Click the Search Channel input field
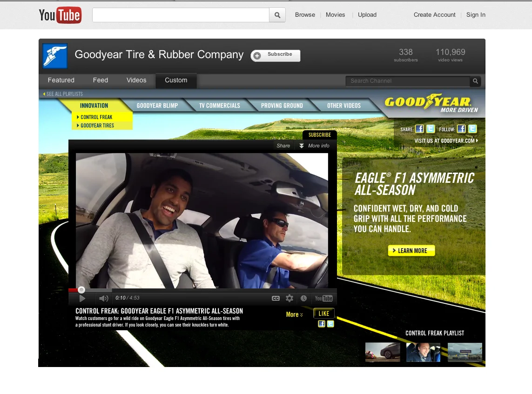This screenshot has height=394, width=532. [x=408, y=81]
